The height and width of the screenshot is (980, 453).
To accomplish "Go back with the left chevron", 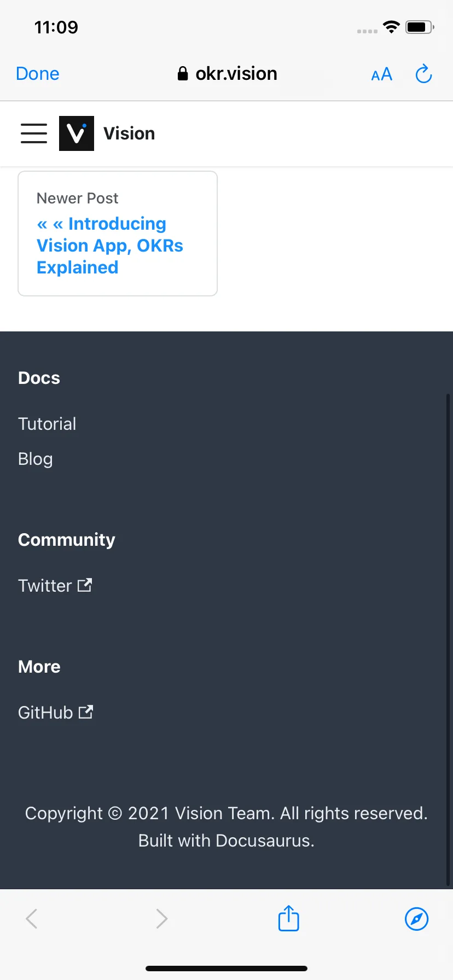I will 32,919.
